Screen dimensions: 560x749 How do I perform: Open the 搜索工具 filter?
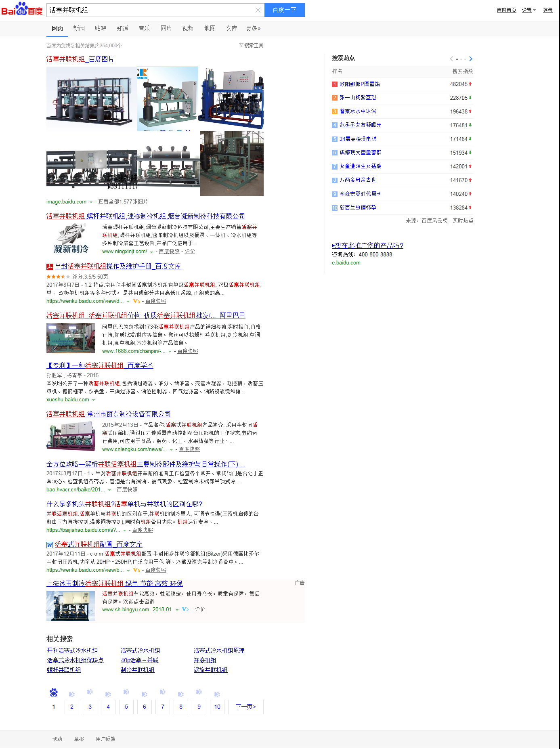[251, 46]
